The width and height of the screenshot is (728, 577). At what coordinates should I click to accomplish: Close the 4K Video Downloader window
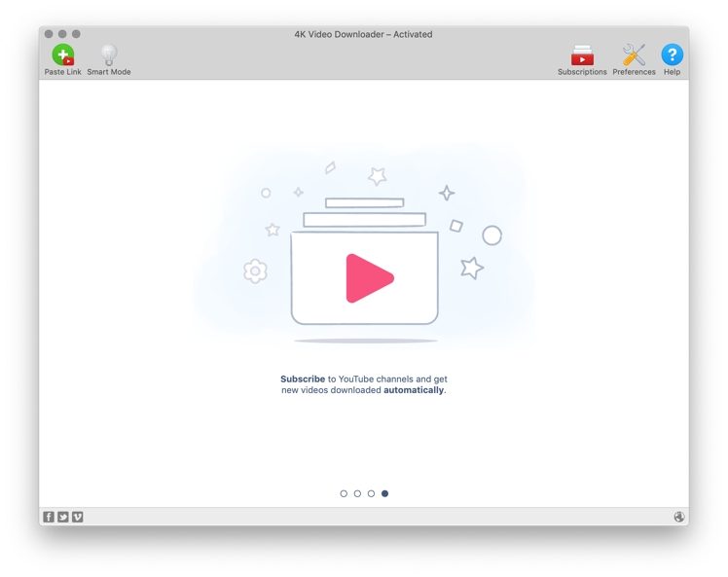[x=50, y=34]
